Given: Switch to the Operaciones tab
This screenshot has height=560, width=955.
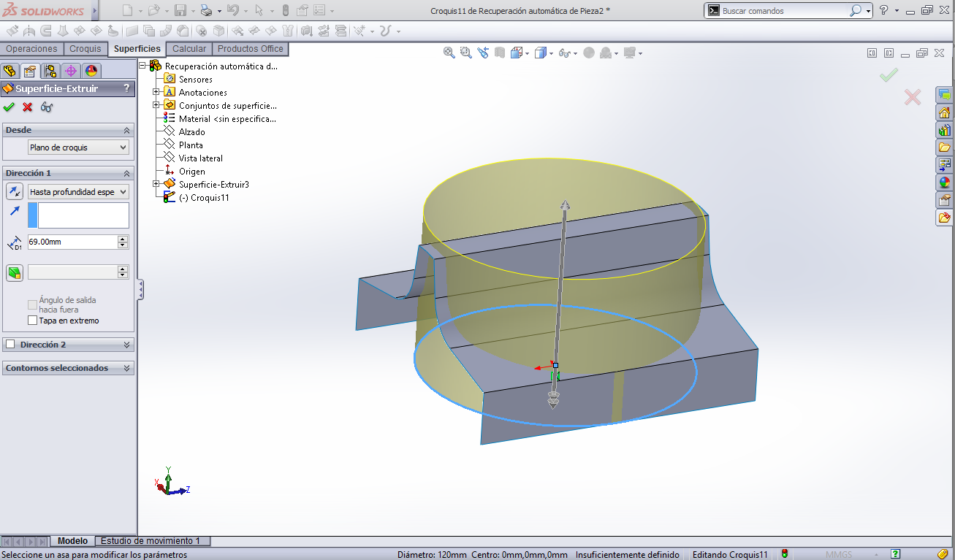Looking at the screenshot, I should click(x=31, y=49).
